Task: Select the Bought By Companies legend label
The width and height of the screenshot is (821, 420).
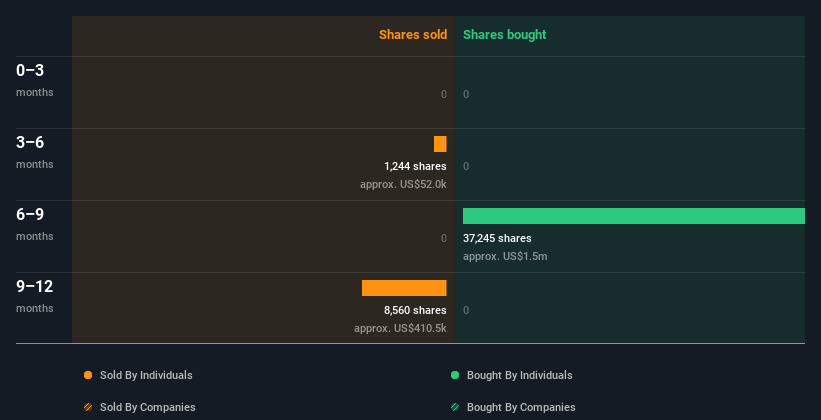Action: coord(521,407)
